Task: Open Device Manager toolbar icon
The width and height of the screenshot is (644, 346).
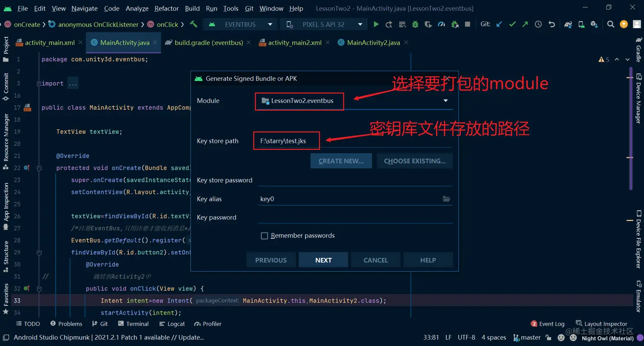Action: [581, 24]
